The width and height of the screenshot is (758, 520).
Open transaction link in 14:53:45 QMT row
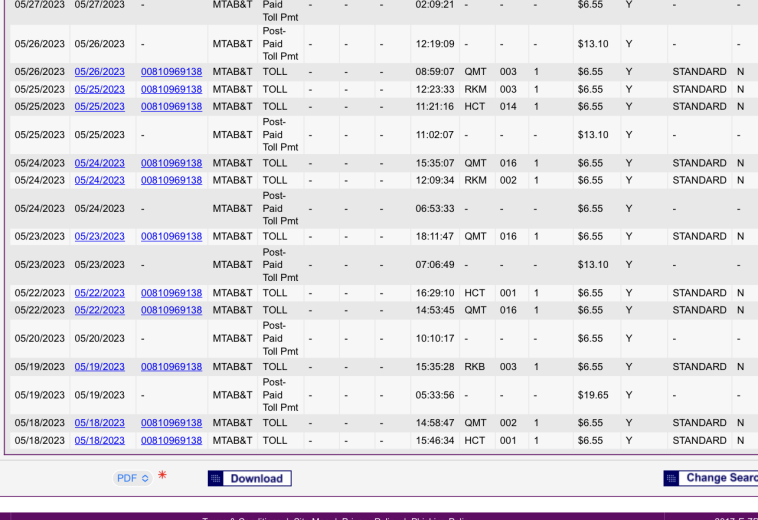tap(171, 310)
